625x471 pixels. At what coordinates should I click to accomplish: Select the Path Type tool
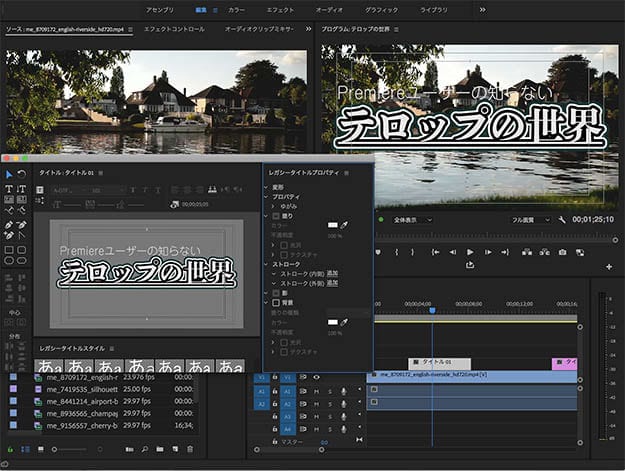click(x=9, y=210)
